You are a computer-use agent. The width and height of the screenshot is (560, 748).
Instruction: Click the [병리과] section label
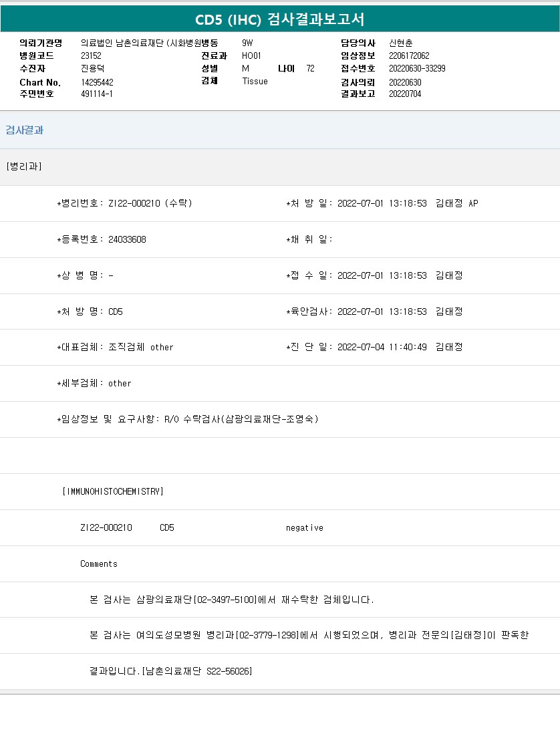coord(24,166)
